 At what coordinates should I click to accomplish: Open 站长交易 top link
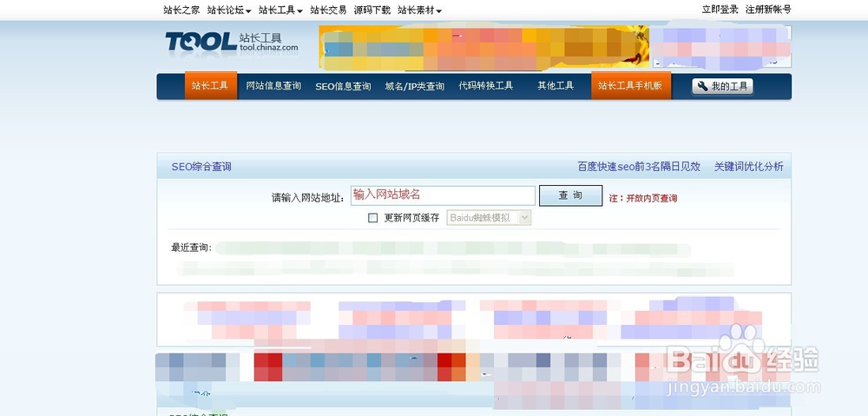(x=328, y=10)
